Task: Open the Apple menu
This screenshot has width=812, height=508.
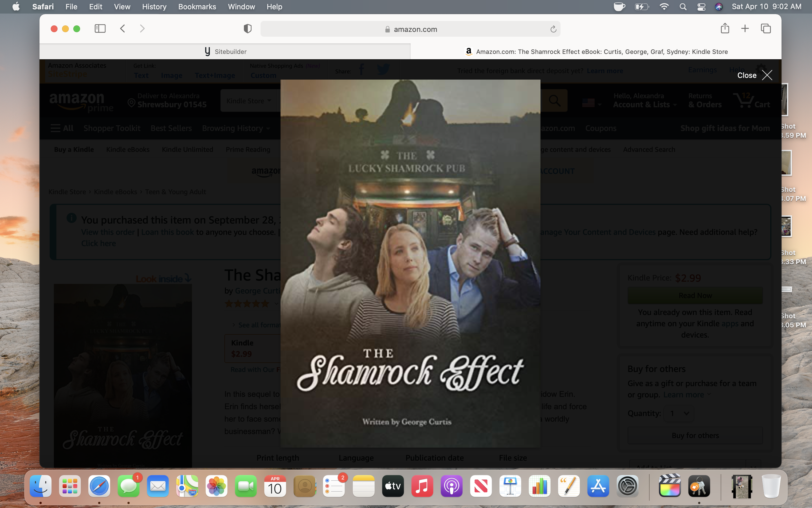Action: pyautogui.click(x=16, y=7)
